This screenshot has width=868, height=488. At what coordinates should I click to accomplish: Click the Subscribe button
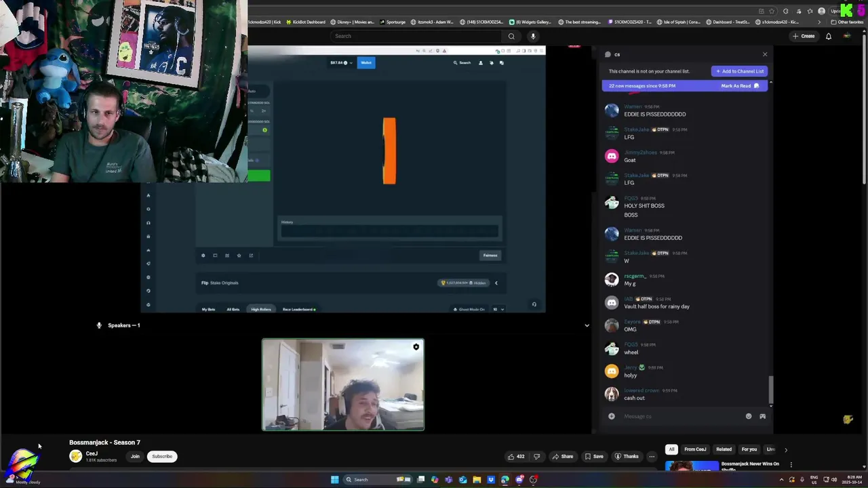point(162,456)
